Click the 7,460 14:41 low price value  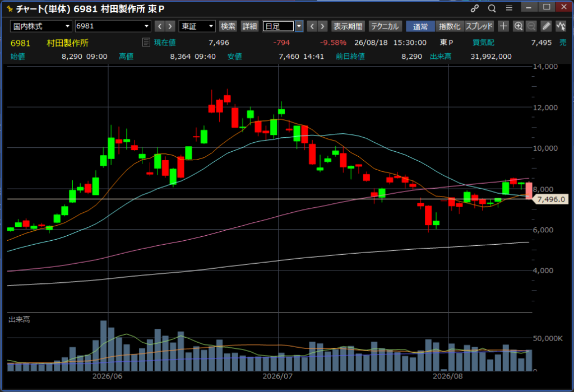click(x=301, y=57)
